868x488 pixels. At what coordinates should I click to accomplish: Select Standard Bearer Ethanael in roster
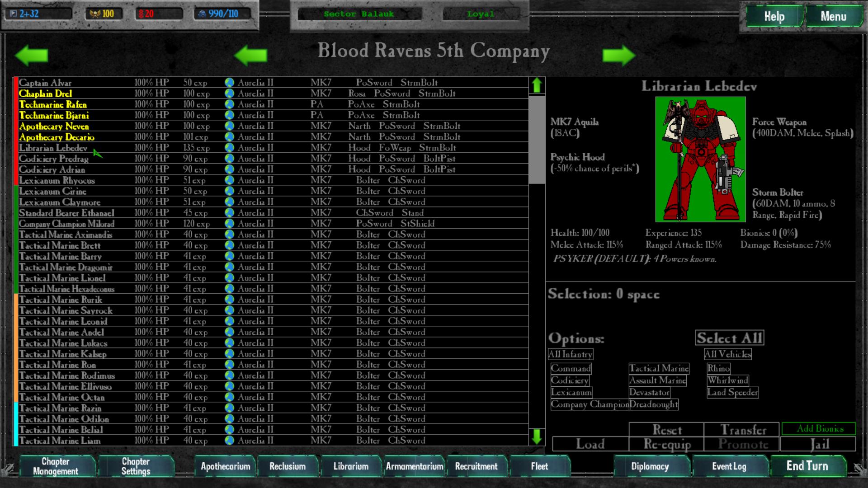(273, 213)
